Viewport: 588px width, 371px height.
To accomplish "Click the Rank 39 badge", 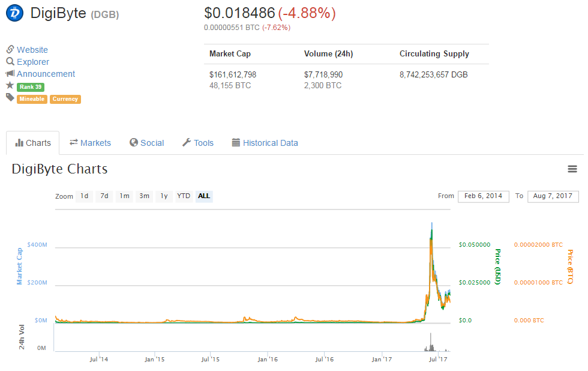I will click(31, 86).
